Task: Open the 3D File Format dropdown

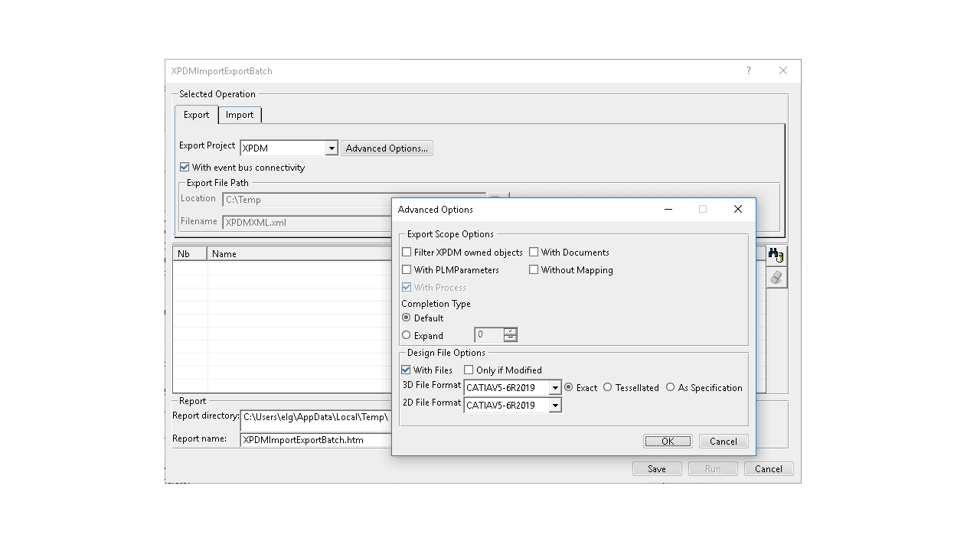Action: tap(555, 388)
